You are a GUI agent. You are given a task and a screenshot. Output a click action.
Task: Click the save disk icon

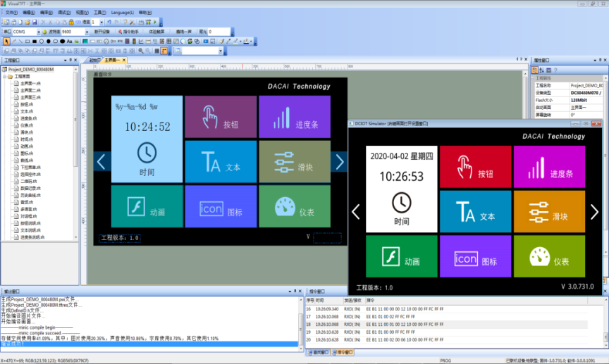pos(35,22)
